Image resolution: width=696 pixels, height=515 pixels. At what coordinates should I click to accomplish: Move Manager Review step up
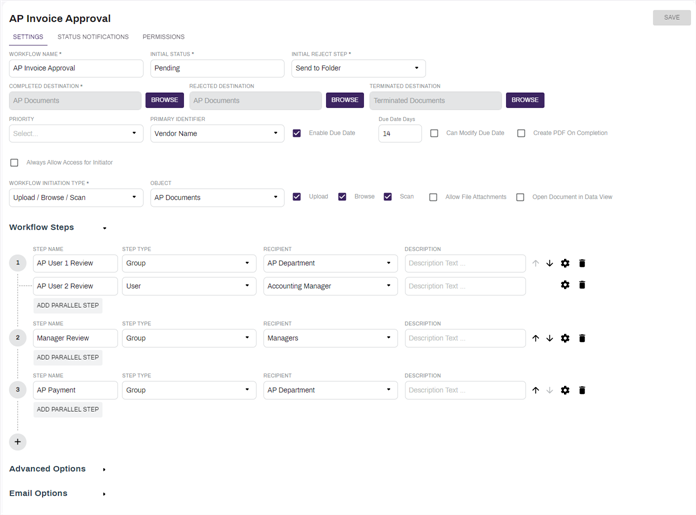click(536, 338)
